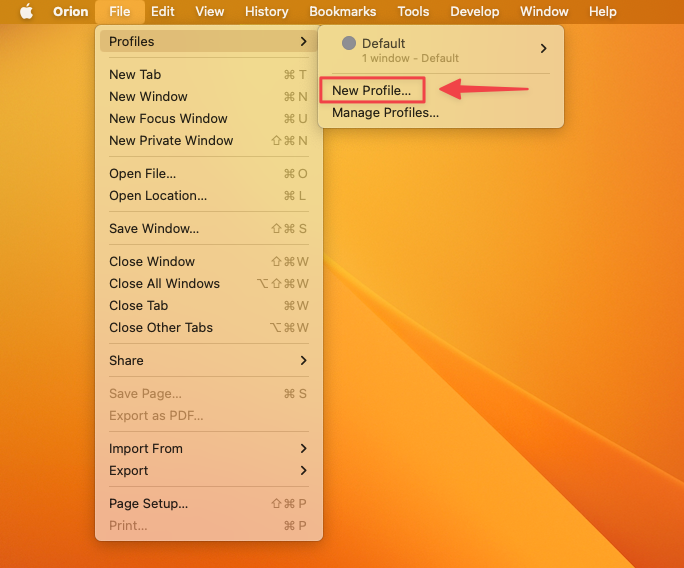Open the History menu
684x568 pixels.
pos(266,12)
